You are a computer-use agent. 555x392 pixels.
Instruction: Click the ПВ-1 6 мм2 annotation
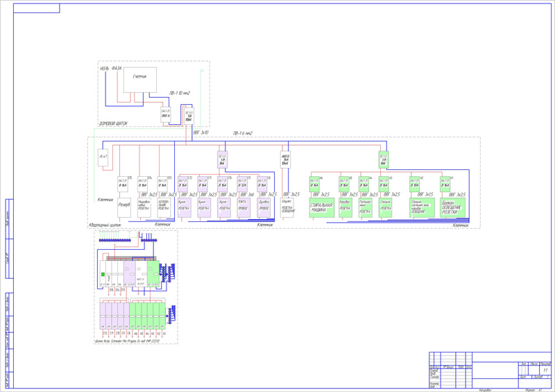click(242, 133)
